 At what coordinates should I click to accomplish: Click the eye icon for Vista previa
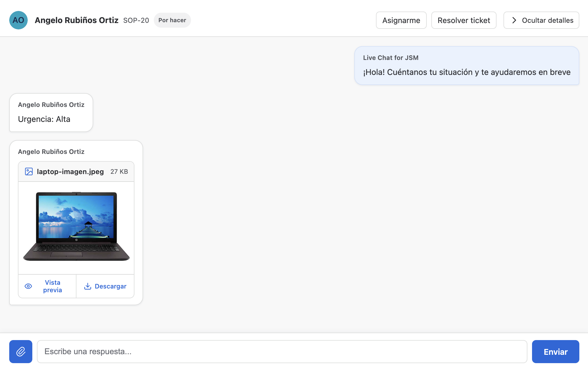(28, 286)
